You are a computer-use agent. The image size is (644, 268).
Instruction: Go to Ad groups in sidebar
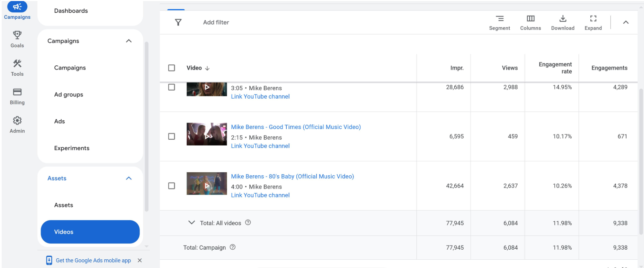pos(69,94)
